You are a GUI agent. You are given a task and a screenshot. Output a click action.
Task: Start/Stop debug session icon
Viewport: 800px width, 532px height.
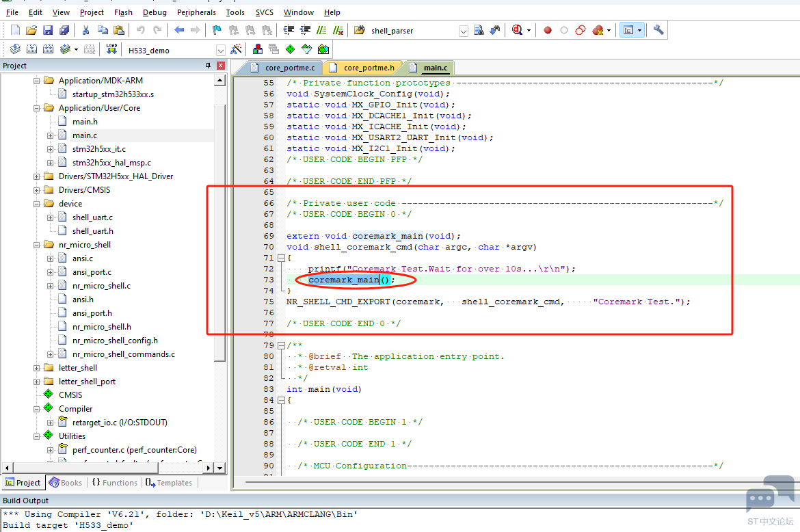tap(516, 30)
